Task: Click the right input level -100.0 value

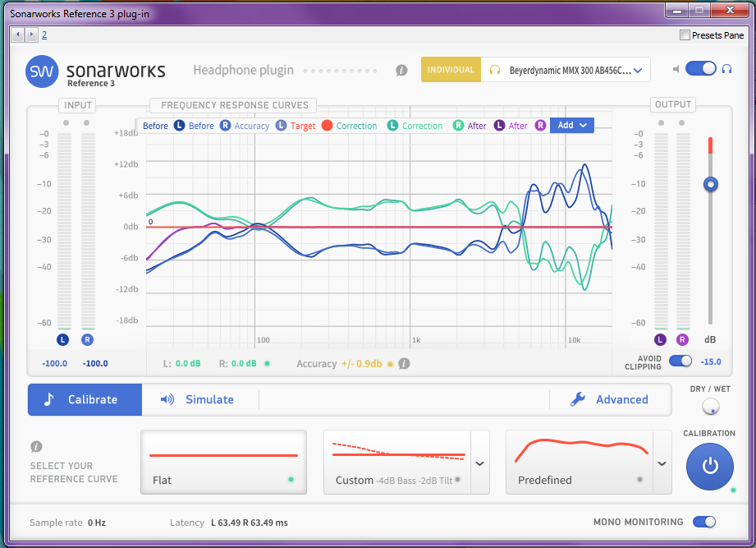Action: point(95,363)
